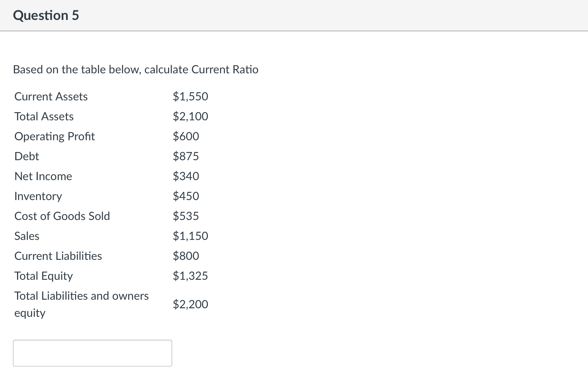Select the question prompt text about Current Ratio
Screen dimensions: 588x383
[x=136, y=69]
